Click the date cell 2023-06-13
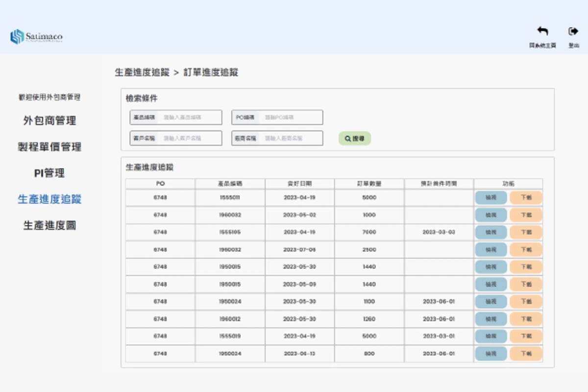Viewport: 588px width, 392px height. 299,354
